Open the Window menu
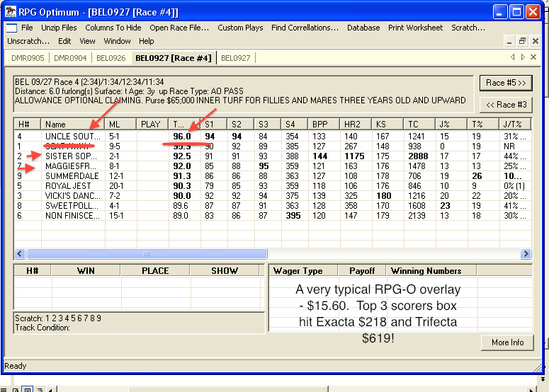549x392 pixels. 117,41
